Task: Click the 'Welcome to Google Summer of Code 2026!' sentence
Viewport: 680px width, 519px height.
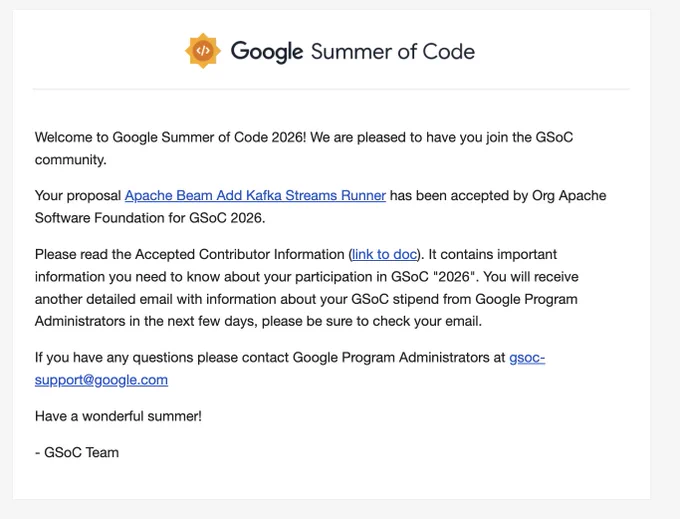Action: click(x=170, y=137)
